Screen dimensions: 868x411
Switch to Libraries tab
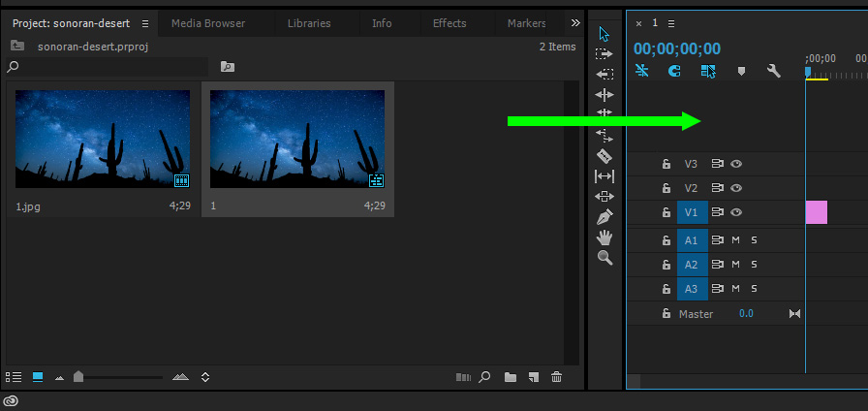[309, 23]
